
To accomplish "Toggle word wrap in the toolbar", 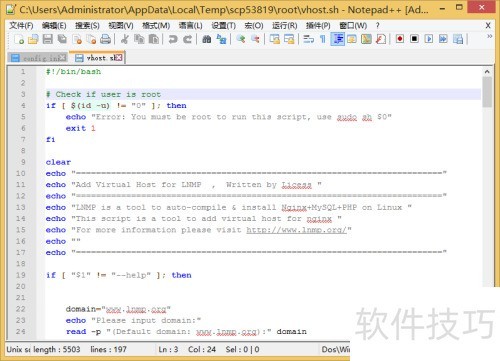I will coord(309,39).
